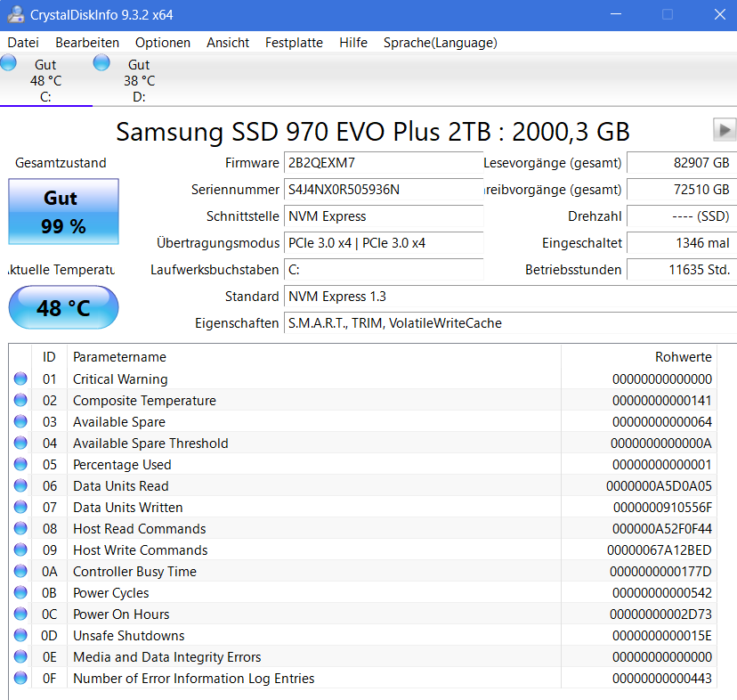
Task: Click the CrystalDiskInfo app icon in title bar
Action: [16, 14]
